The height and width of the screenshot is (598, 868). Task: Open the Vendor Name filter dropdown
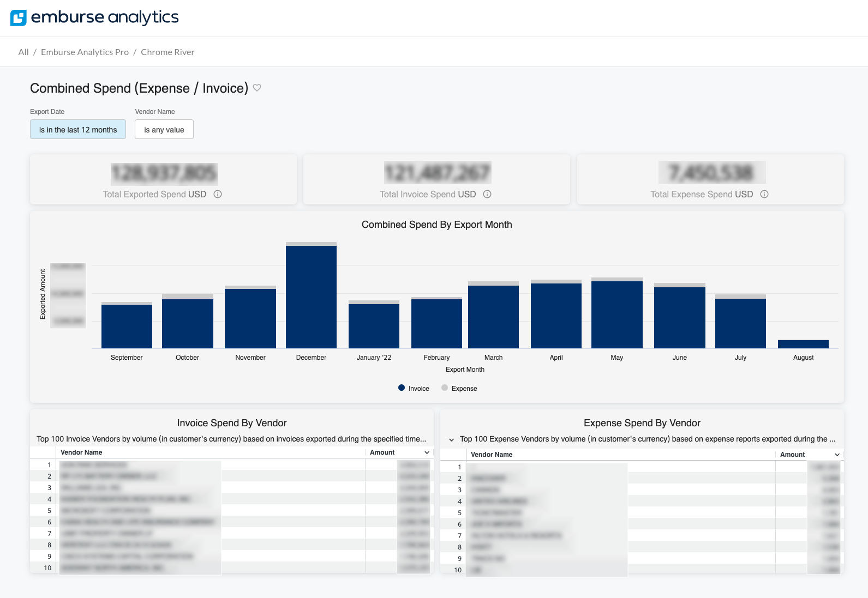[x=164, y=130]
